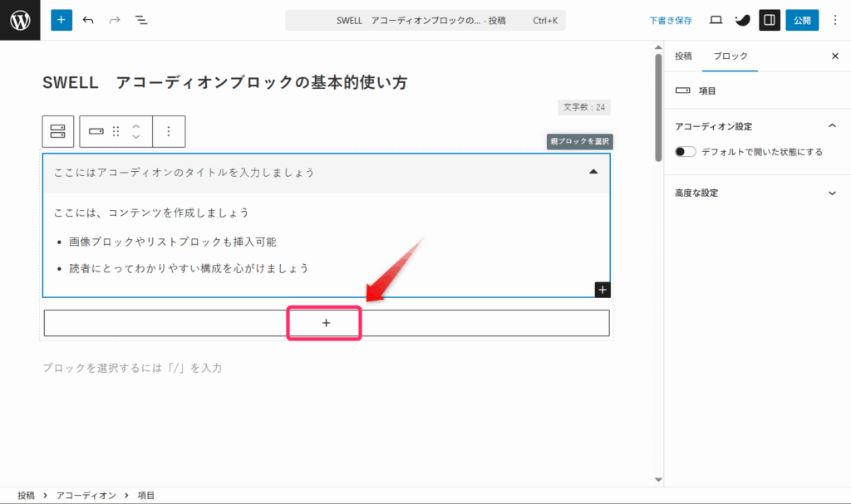Click the 文字数 : 24 counter
The image size is (851, 504).
[x=584, y=107]
